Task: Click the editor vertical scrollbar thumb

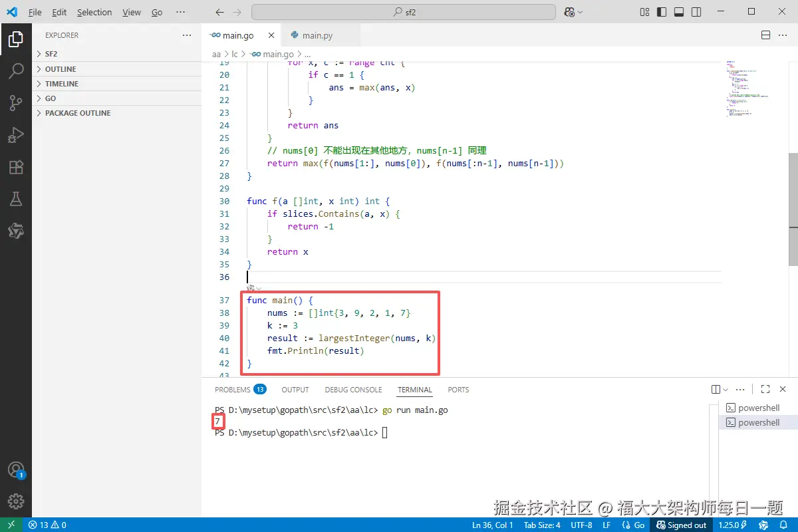Action: 793,209
